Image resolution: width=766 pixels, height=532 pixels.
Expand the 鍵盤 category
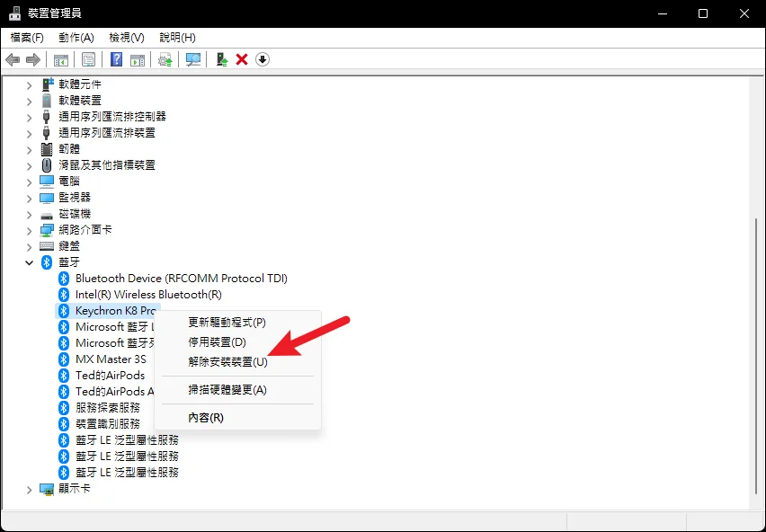[x=29, y=245]
